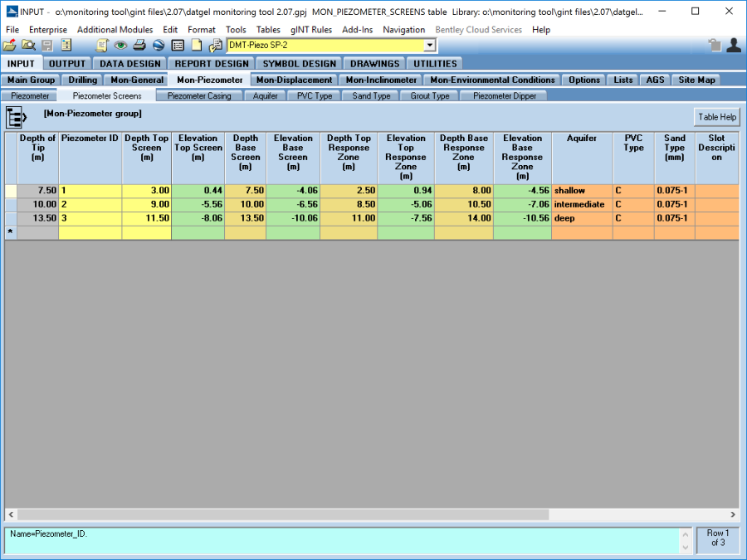The image size is (747, 560).
Task: Click the Table Help button
Action: click(716, 117)
